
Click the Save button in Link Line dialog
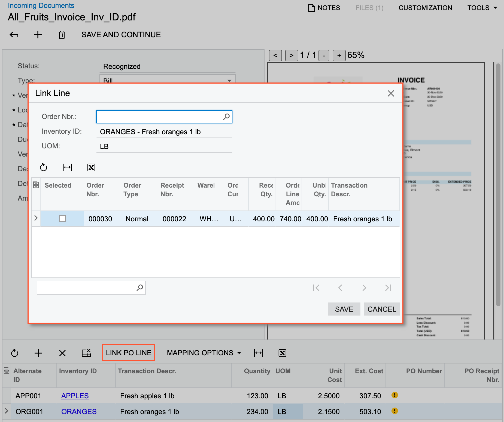344,309
